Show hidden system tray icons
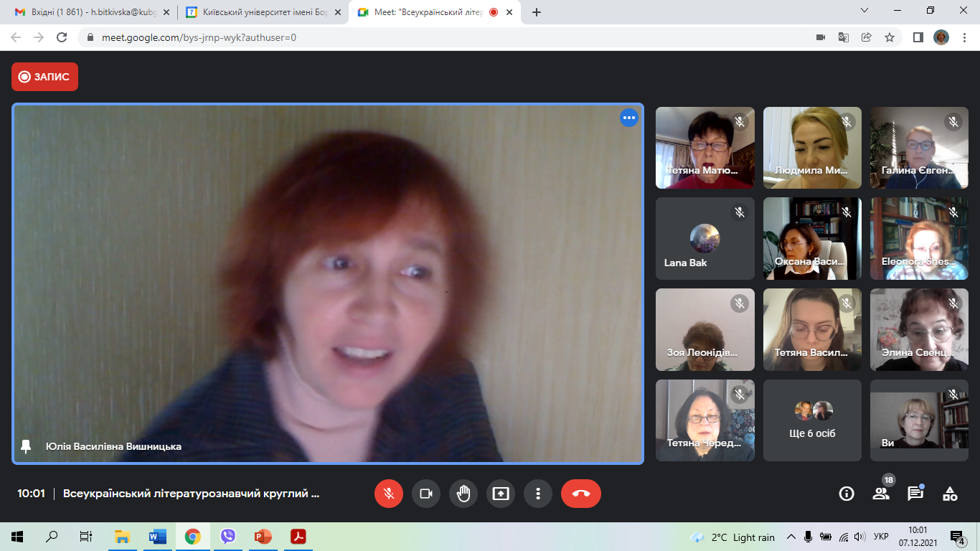 tap(791, 537)
